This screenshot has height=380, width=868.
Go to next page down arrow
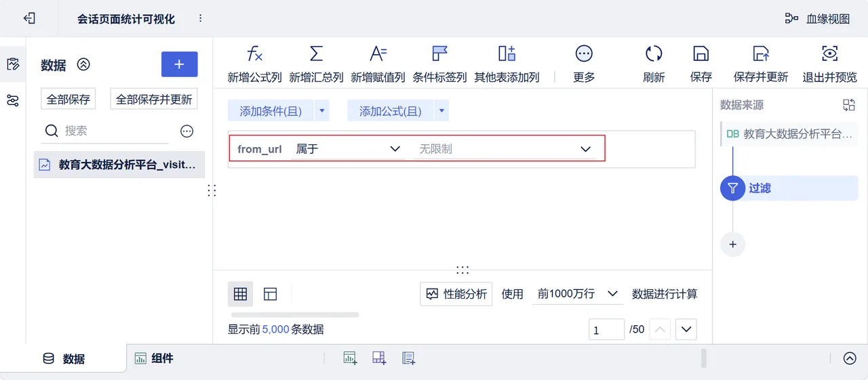[x=686, y=330]
